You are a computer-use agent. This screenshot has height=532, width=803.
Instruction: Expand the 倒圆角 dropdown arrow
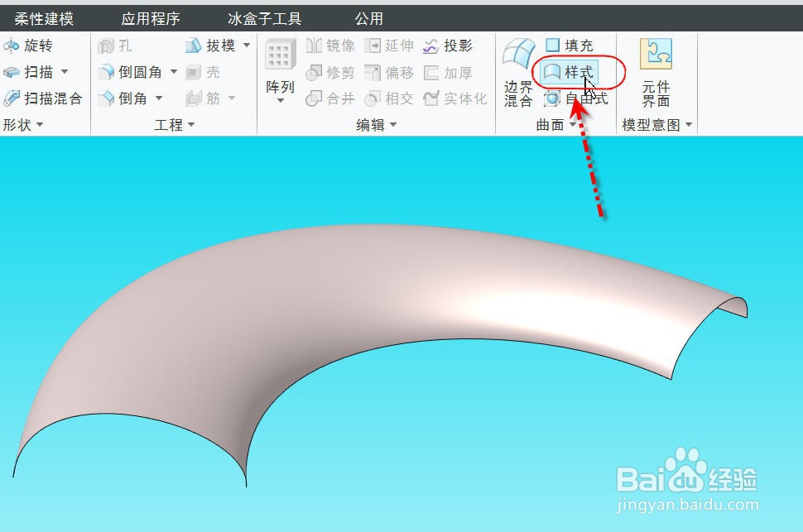174,72
